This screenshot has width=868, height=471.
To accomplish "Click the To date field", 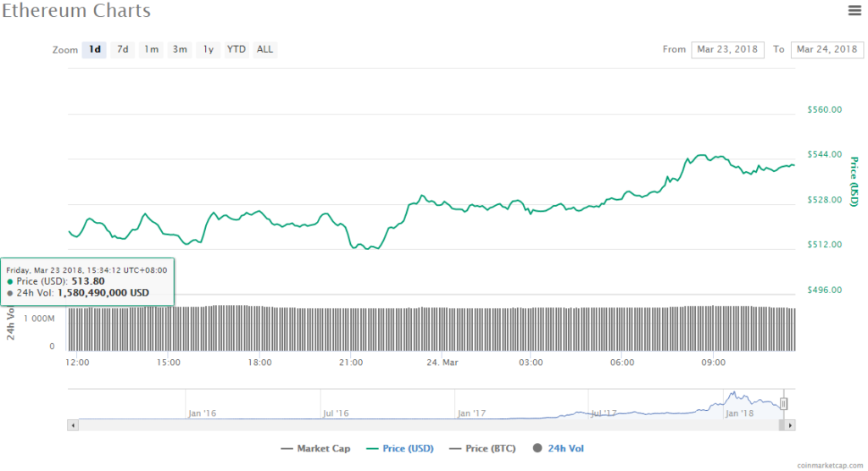I will click(x=826, y=50).
